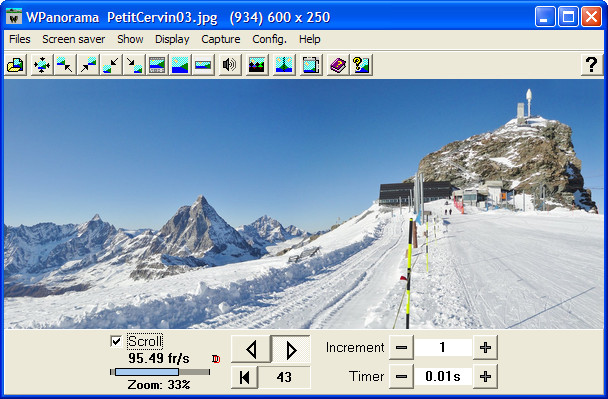The image size is (608, 399).
Task: Open the purple help book icon
Action: pyautogui.click(x=338, y=65)
